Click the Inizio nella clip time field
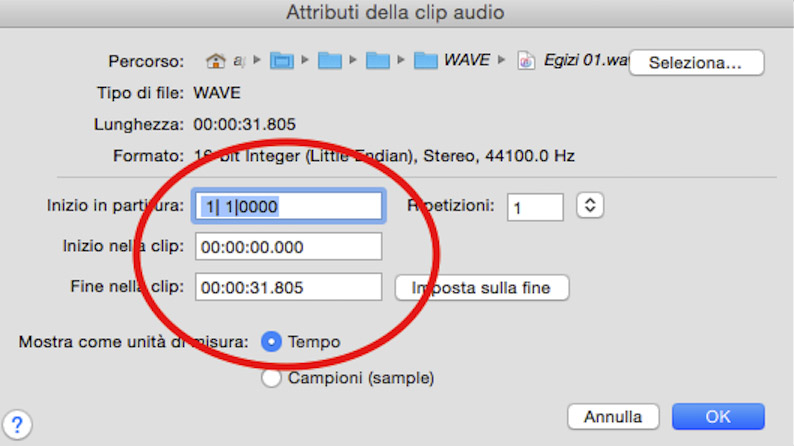 (289, 247)
